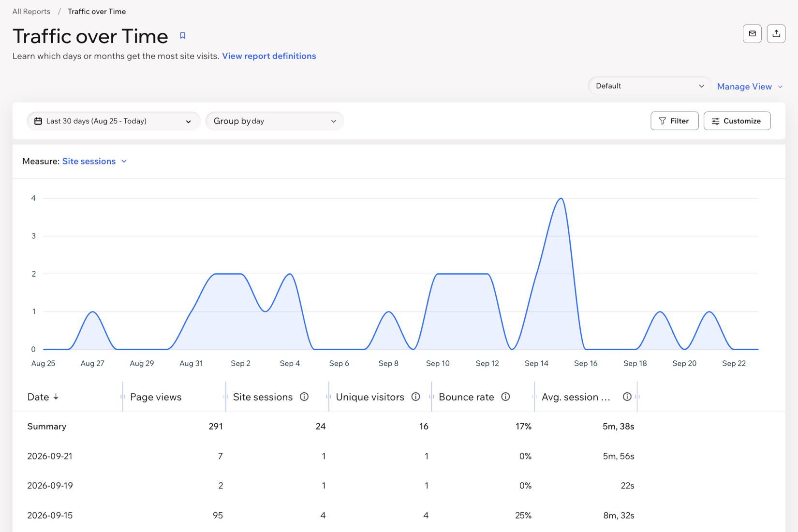Click the Aug 27 label on chart axis
Image resolution: width=798 pixels, height=532 pixels.
(92, 363)
